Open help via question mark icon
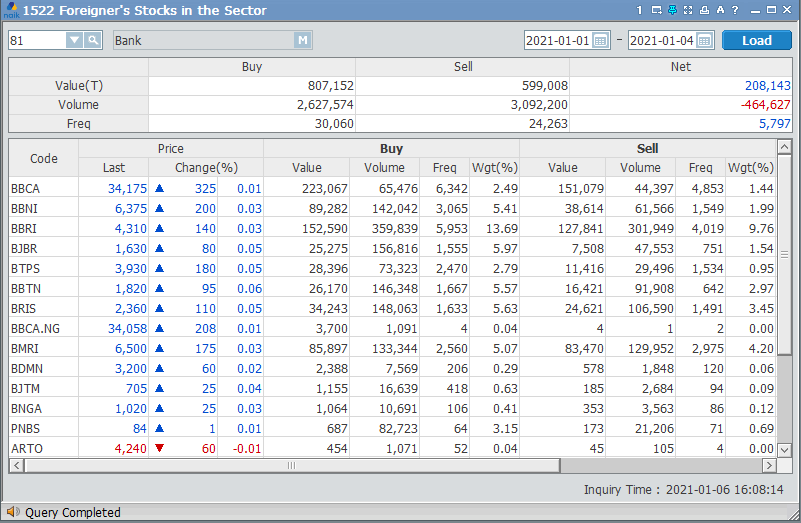The width and height of the screenshot is (801, 523). click(x=735, y=10)
